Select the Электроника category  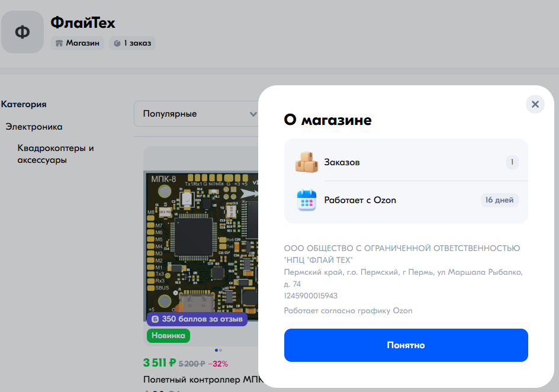coord(34,127)
